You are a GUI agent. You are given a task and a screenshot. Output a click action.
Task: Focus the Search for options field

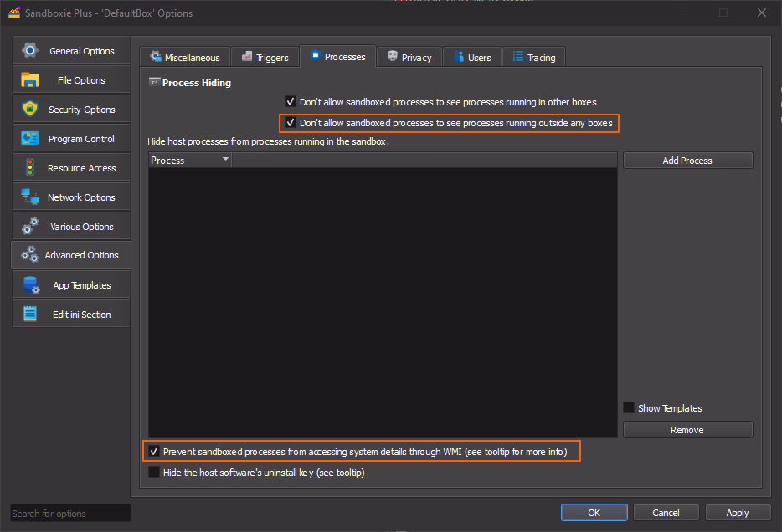(70, 514)
